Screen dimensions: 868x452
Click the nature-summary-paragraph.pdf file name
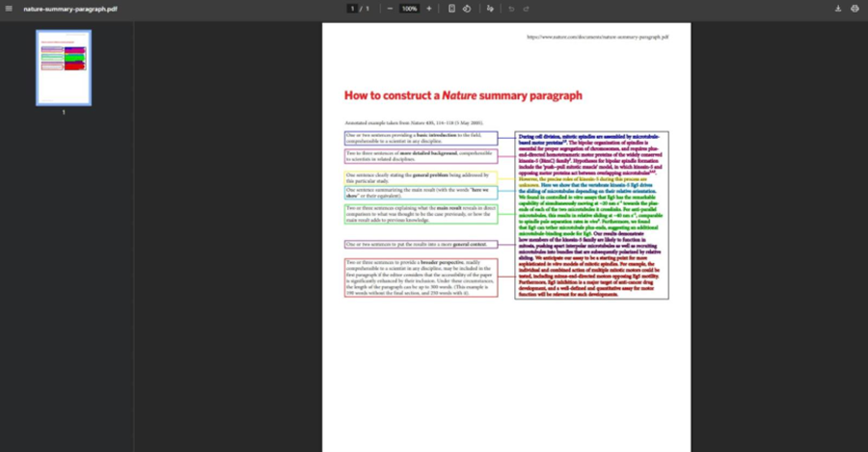70,9
